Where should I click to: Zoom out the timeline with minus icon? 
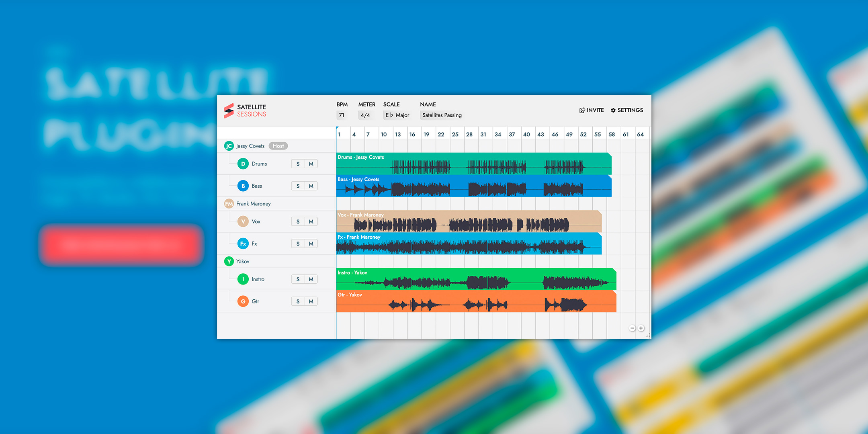632,328
